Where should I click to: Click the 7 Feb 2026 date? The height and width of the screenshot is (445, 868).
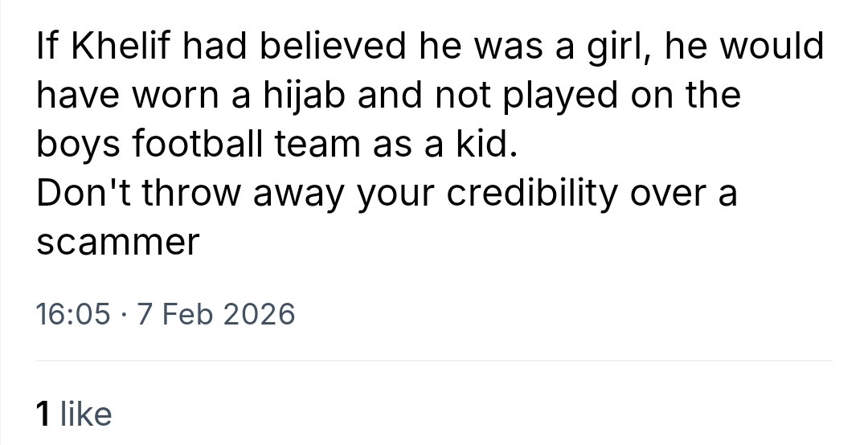(216, 315)
